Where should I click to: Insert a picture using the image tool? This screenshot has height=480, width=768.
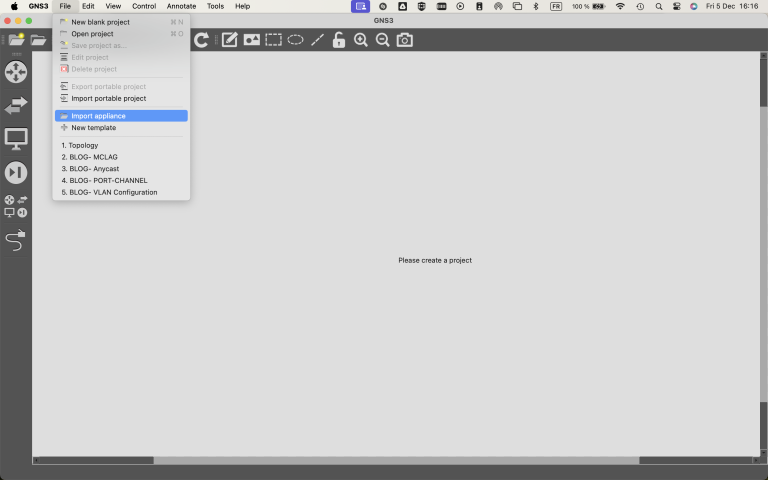point(251,40)
